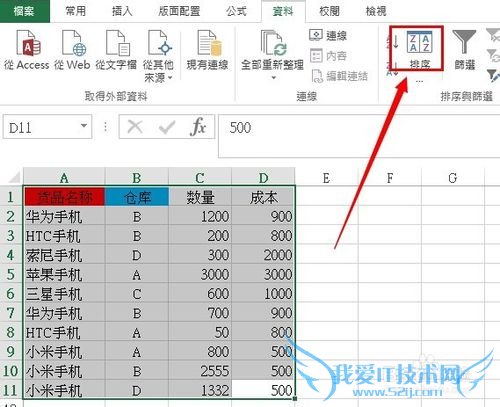500x407 pixels.
Task: Open 現有連線 existing connections
Action: 207,50
